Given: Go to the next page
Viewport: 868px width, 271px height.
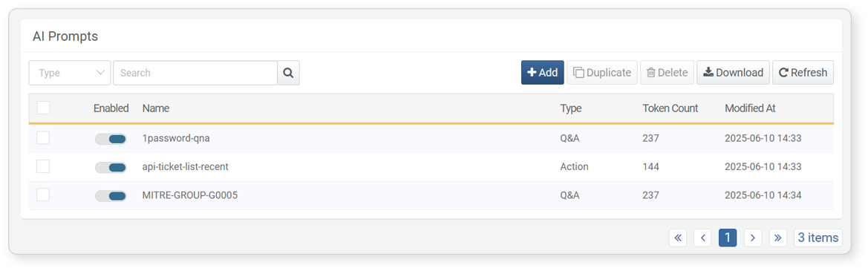Looking at the screenshot, I should coord(752,238).
